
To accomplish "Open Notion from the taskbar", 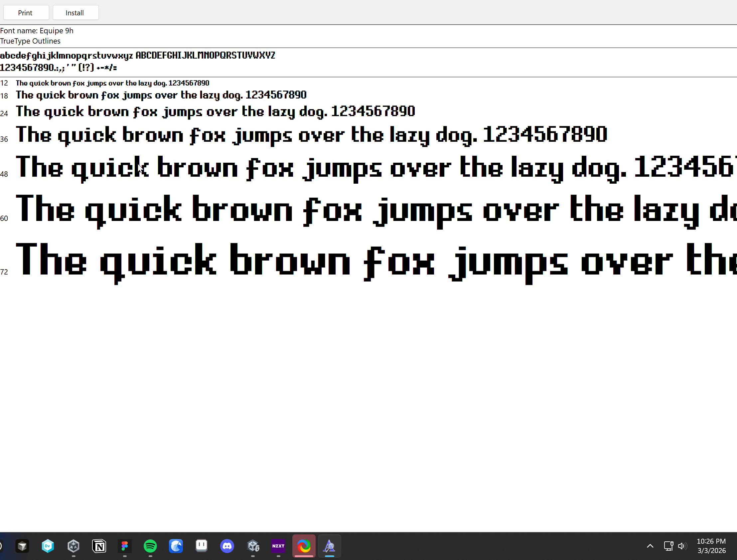I will [x=99, y=546].
